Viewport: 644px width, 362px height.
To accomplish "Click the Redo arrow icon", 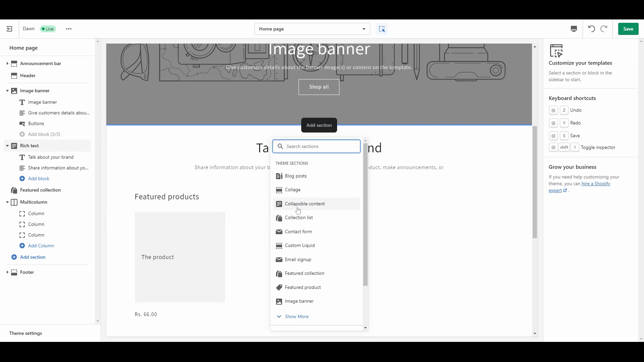I will click(604, 29).
